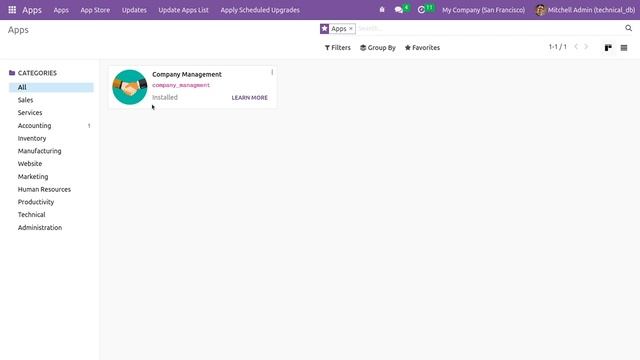Image resolution: width=640 pixels, height=360 pixels.
Task: Open the conversations messages icon
Action: [x=399, y=10]
